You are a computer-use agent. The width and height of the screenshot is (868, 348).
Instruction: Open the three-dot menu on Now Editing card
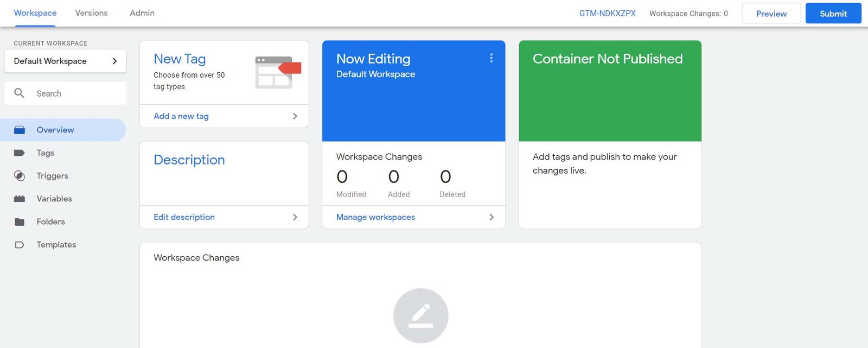click(492, 58)
